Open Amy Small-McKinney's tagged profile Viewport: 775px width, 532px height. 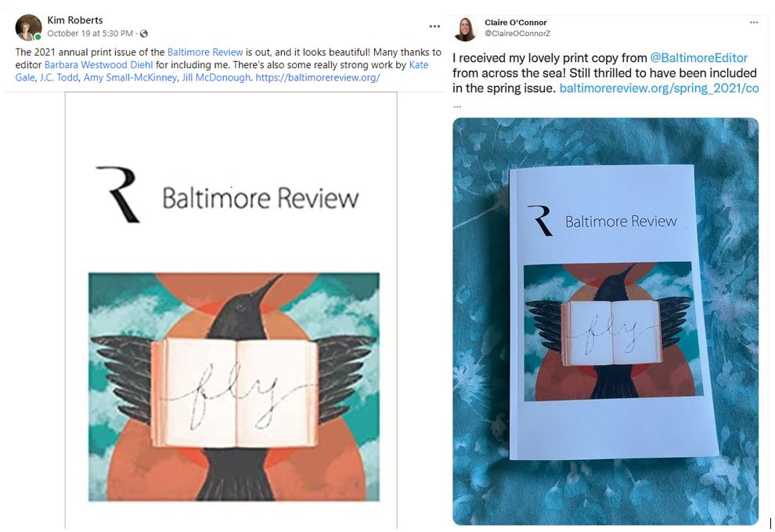coord(130,77)
